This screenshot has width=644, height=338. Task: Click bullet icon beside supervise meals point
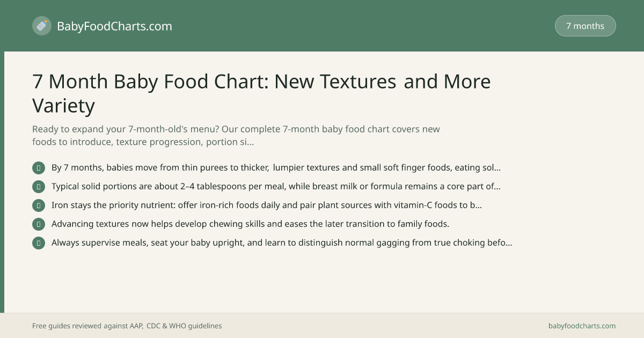39,243
